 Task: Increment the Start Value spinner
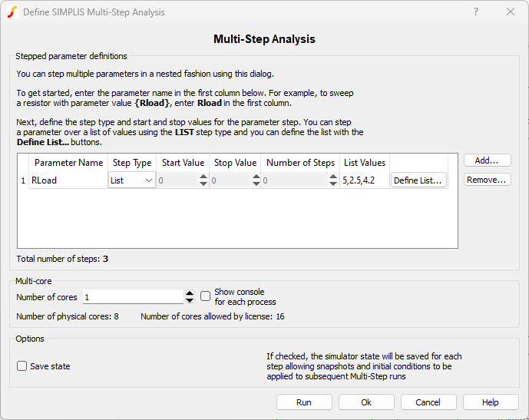203,177
